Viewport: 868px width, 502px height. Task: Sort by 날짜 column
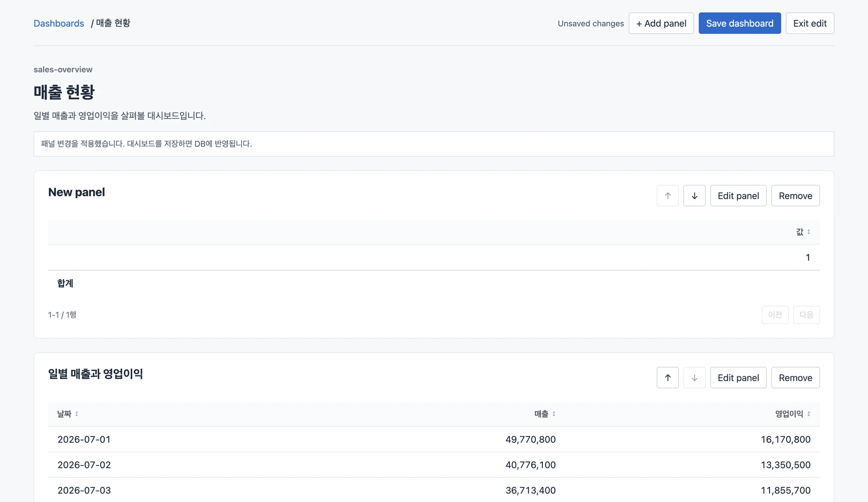point(68,414)
